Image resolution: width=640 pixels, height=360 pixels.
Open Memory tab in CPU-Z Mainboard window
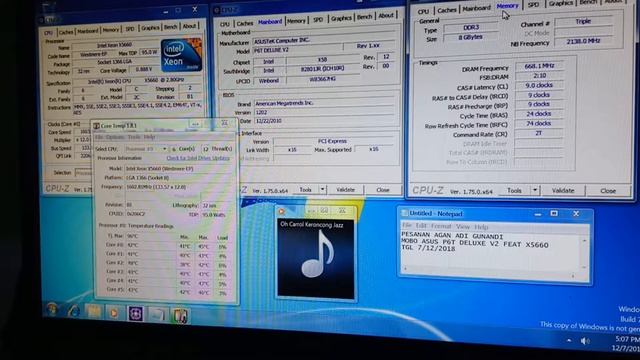click(296, 20)
